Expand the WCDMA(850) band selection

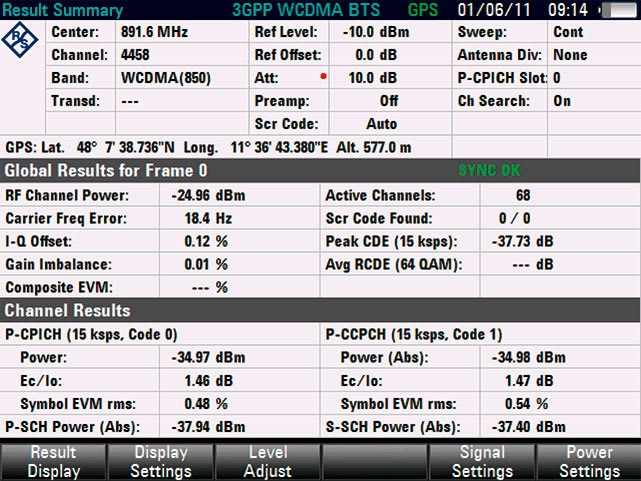166,78
